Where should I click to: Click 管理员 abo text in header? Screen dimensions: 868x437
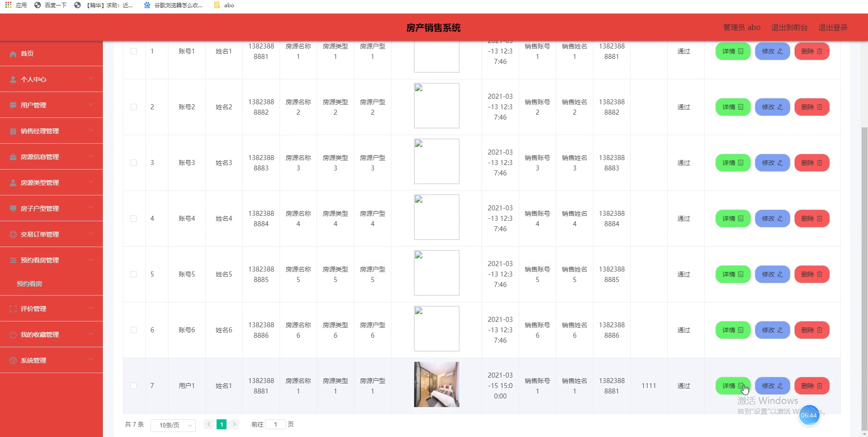(742, 28)
